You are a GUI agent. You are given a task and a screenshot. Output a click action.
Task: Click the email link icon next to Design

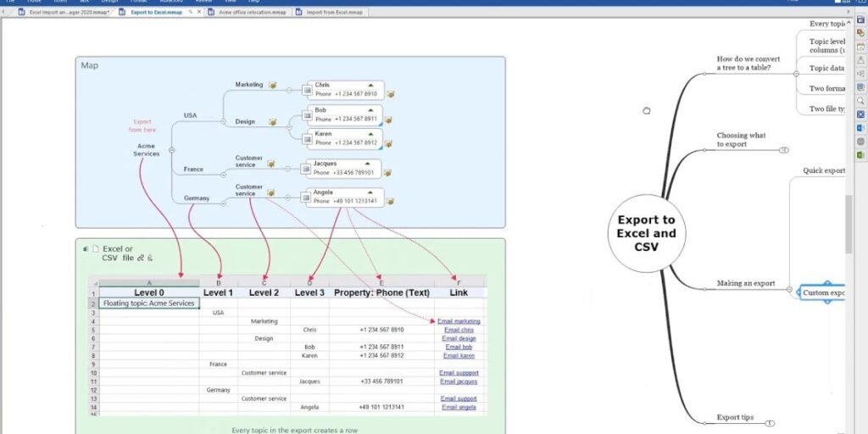pos(272,122)
